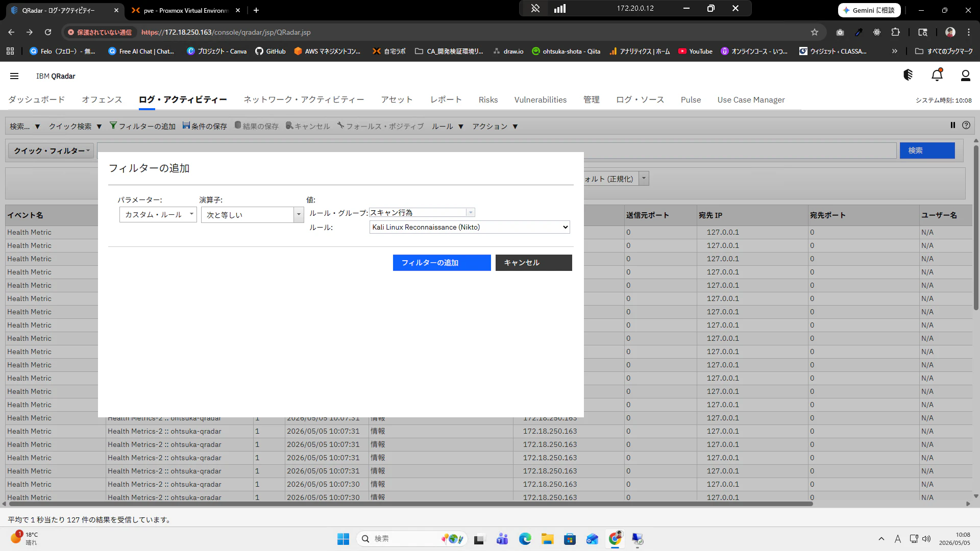Switch to the Vulnerabilities tab

[541, 99]
